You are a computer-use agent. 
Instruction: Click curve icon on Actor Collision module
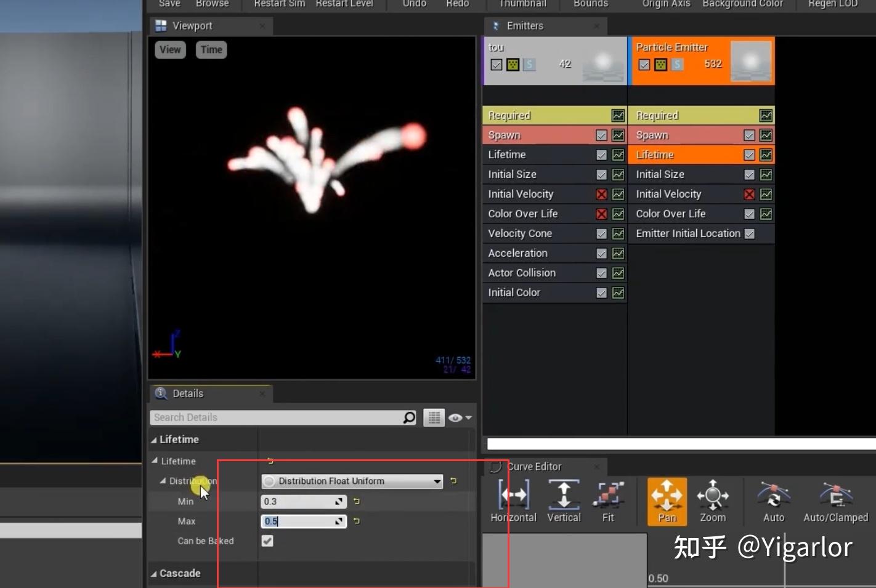pos(618,273)
